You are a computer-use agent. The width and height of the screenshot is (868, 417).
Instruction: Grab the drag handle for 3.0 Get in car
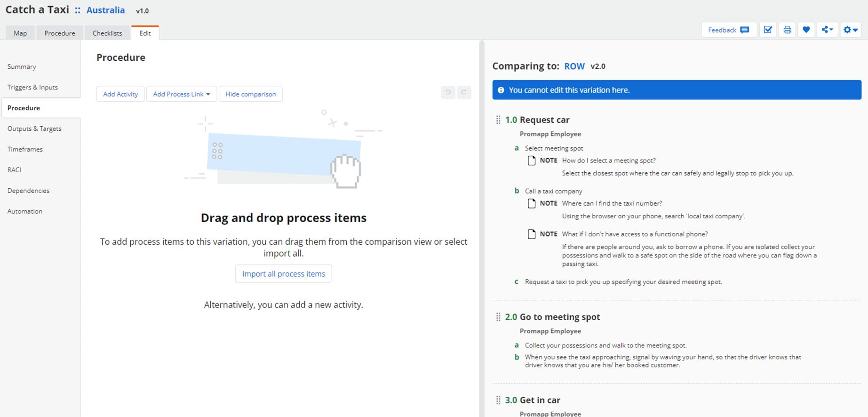point(498,401)
